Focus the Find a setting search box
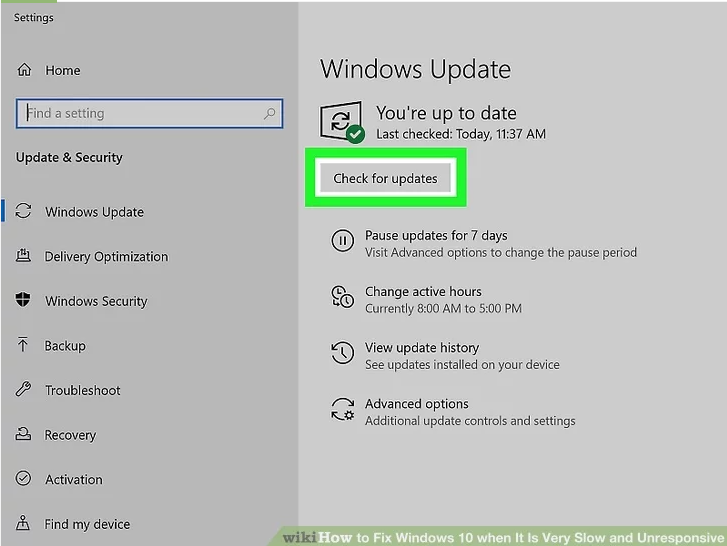Screen dimensions: 727x546 point(140,114)
